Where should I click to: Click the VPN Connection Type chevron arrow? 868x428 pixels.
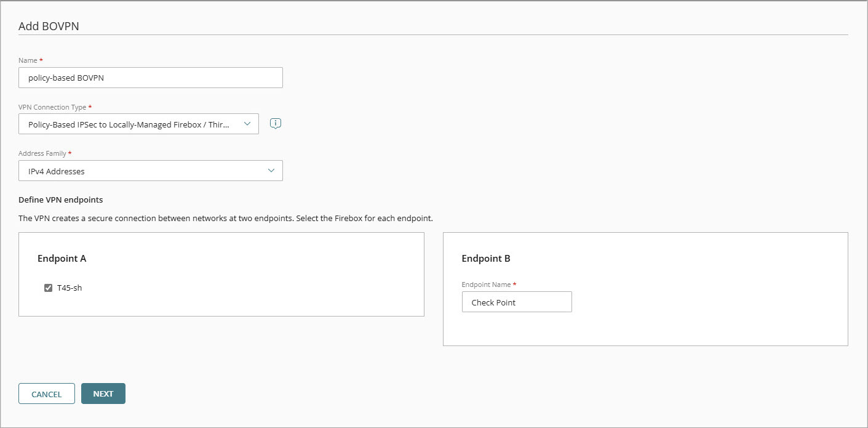pos(249,123)
